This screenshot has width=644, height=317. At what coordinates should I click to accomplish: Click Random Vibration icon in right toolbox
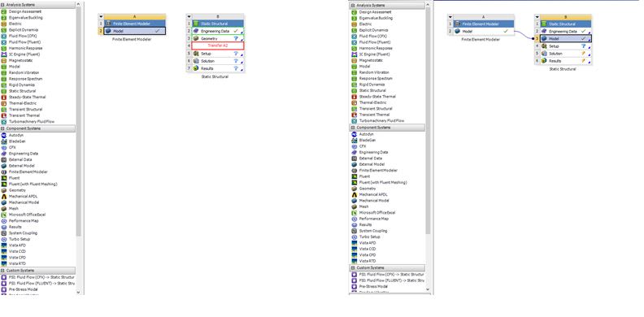355,72
